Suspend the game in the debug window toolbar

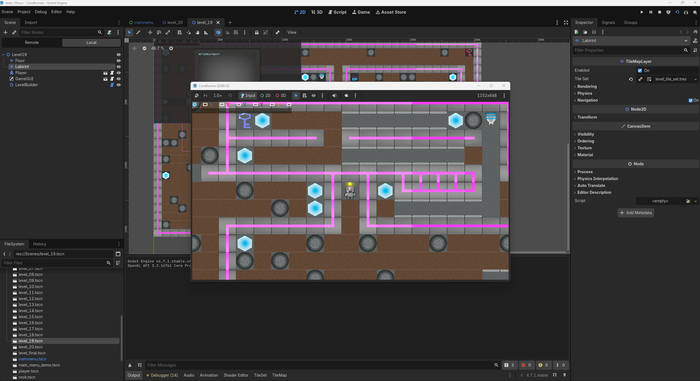[x=196, y=96]
